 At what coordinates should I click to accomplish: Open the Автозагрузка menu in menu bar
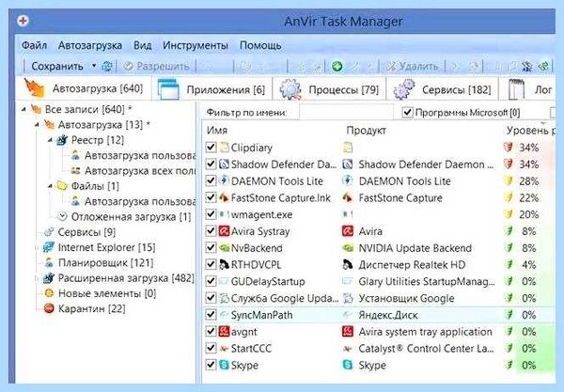point(90,46)
